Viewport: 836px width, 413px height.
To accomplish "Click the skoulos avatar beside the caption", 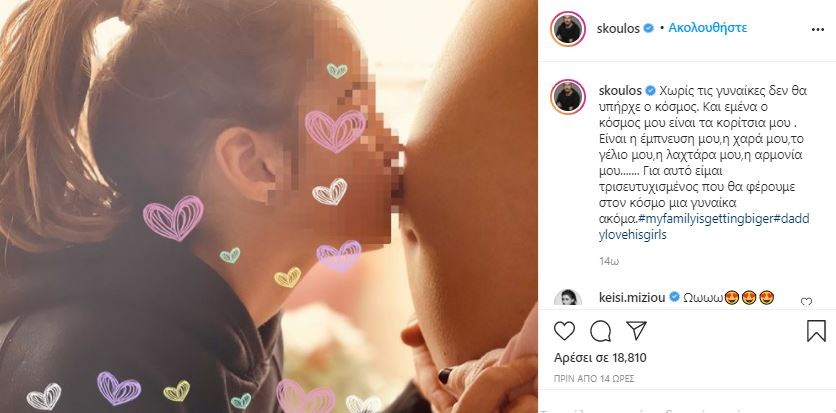I will 568,97.
